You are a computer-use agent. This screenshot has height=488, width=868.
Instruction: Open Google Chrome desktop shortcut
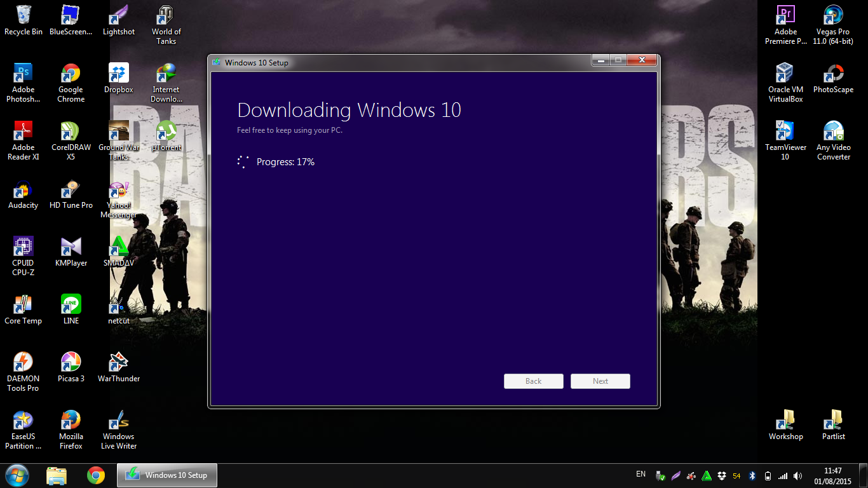pos(71,83)
